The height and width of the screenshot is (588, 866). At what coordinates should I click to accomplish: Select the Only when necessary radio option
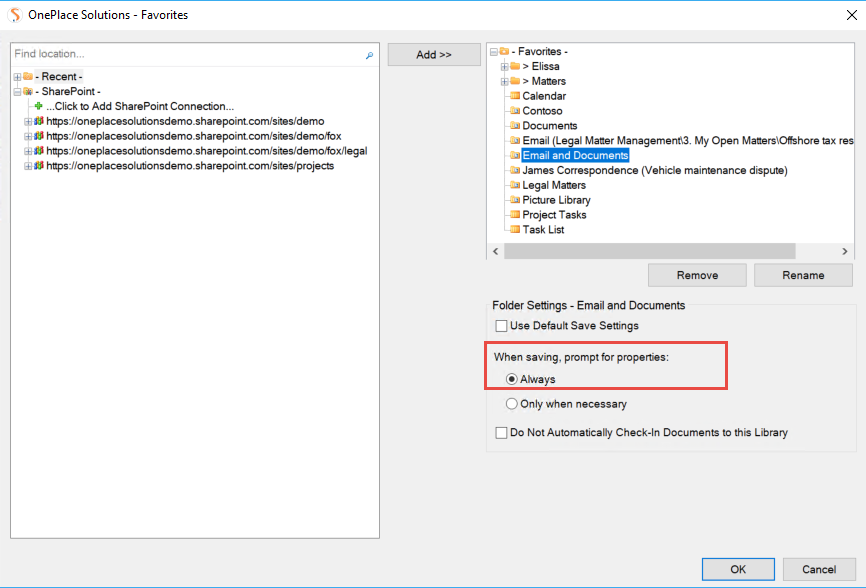pyautogui.click(x=511, y=404)
